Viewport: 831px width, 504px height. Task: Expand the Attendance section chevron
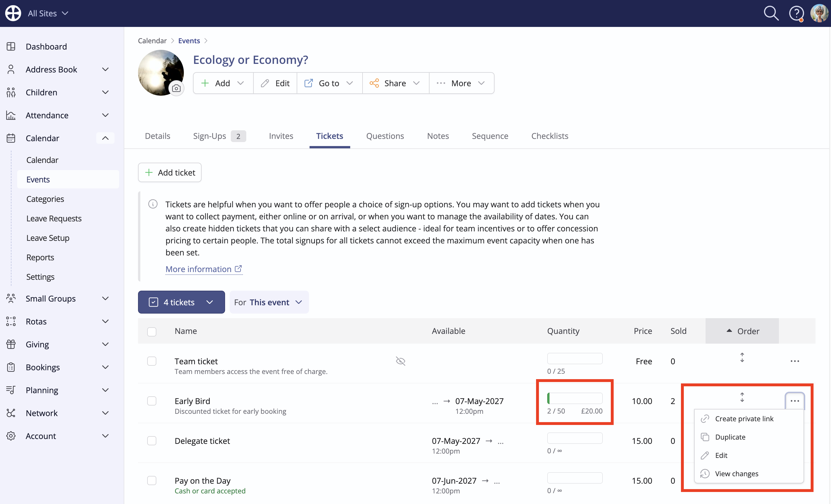[105, 115]
